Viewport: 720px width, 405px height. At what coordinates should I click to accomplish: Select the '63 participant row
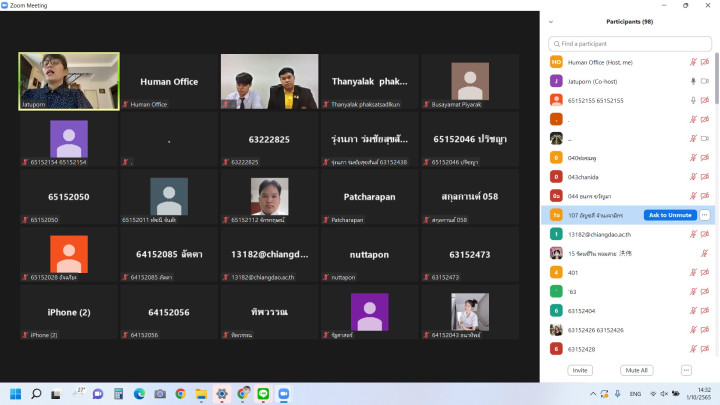pyautogui.click(x=629, y=292)
